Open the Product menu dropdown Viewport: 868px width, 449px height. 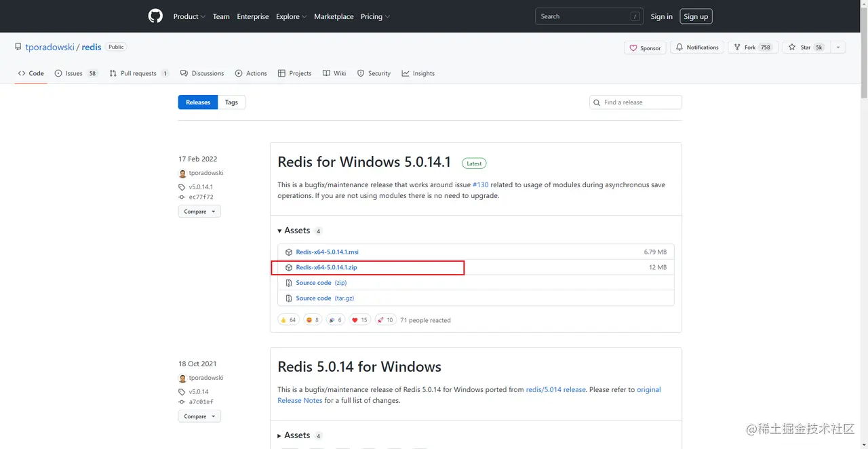189,16
